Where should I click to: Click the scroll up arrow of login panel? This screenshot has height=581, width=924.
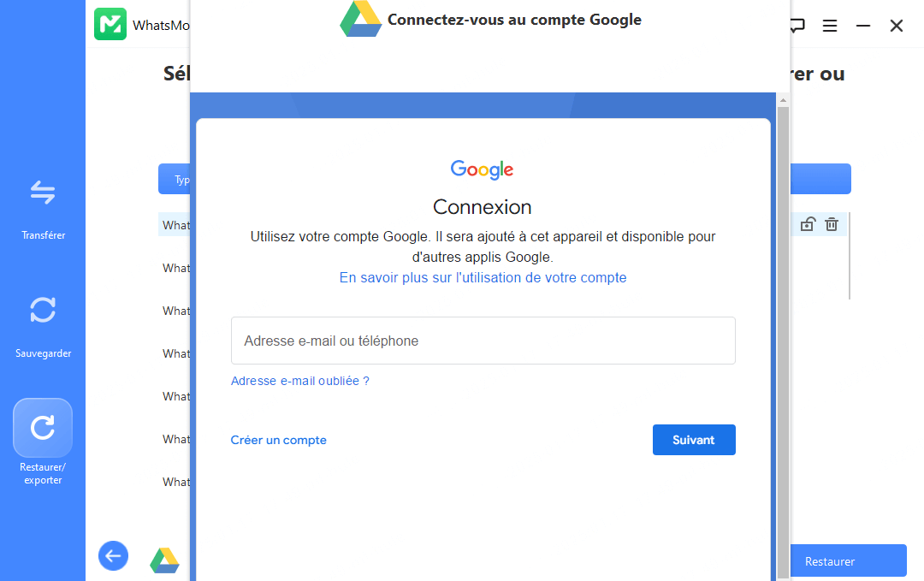[783, 100]
